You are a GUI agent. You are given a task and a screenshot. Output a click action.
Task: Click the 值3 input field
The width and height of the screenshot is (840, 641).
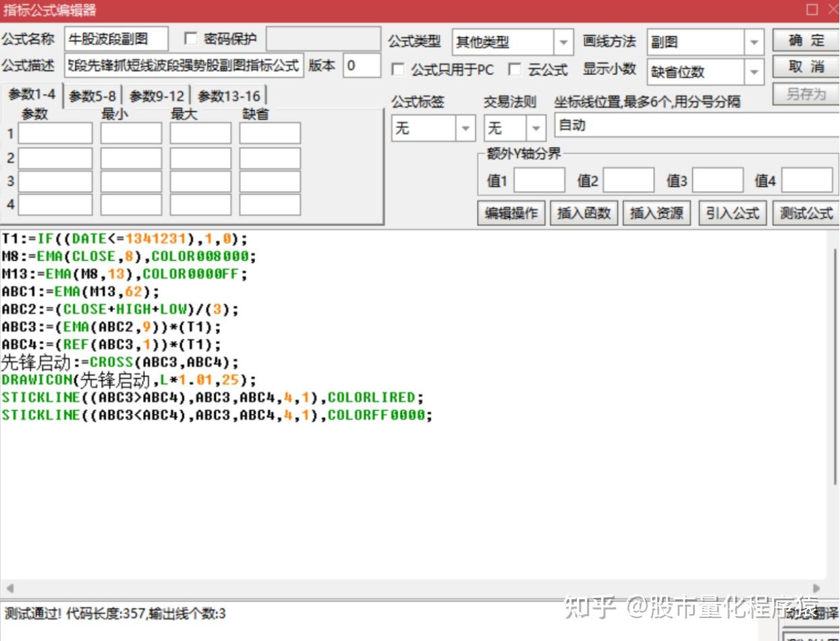click(x=717, y=181)
